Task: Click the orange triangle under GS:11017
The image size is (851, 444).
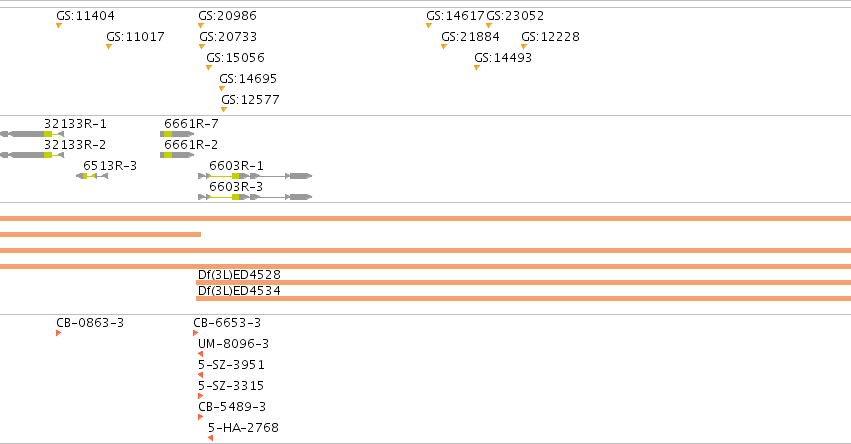Action: coord(109,47)
